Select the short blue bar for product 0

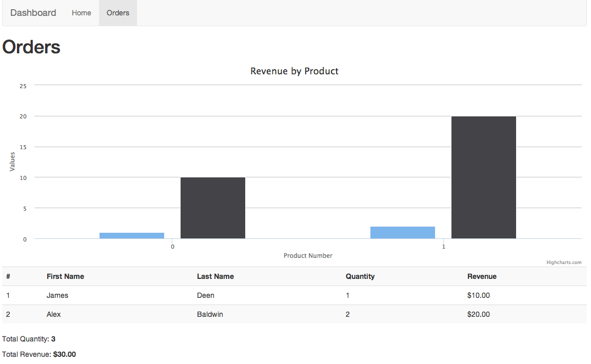tap(131, 234)
